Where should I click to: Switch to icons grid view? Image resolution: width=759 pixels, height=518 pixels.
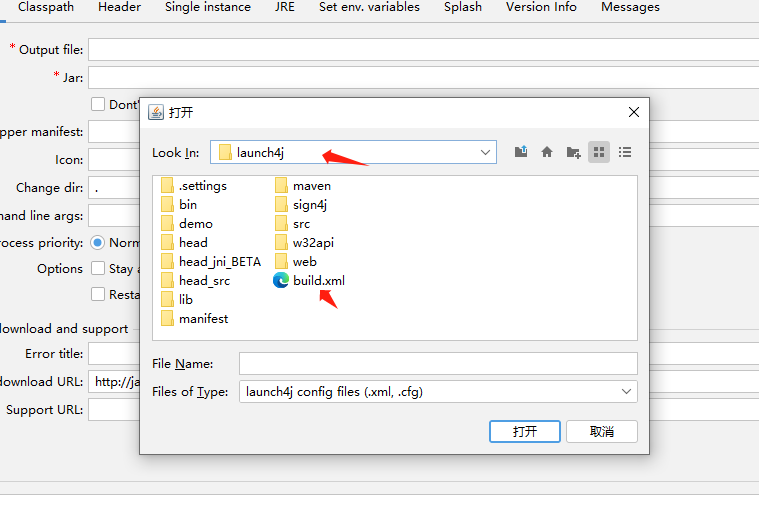(x=599, y=152)
